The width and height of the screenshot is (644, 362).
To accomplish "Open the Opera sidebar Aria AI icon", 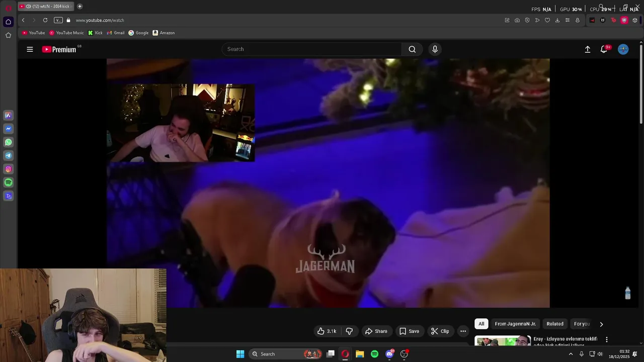I will 8,115.
